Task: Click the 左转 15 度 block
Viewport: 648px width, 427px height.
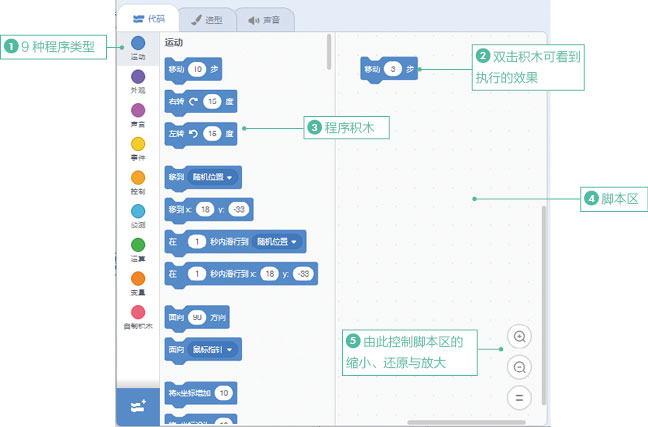Action: tap(201, 134)
